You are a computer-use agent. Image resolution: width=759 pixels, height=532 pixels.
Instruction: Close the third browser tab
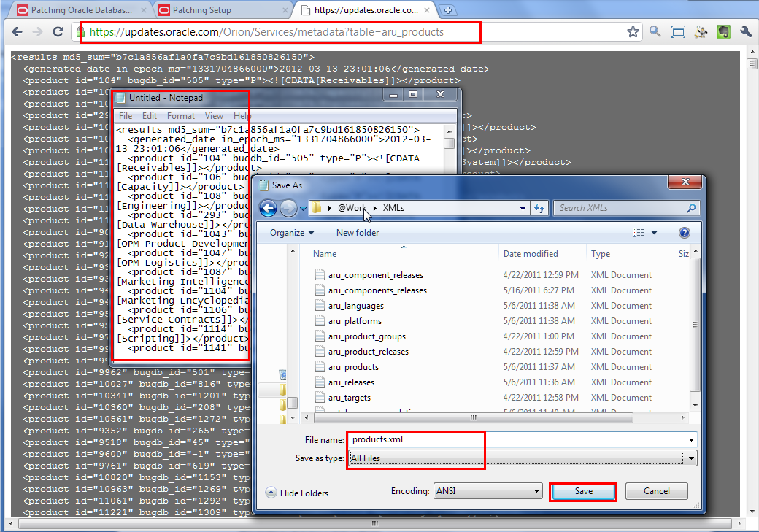click(427, 10)
